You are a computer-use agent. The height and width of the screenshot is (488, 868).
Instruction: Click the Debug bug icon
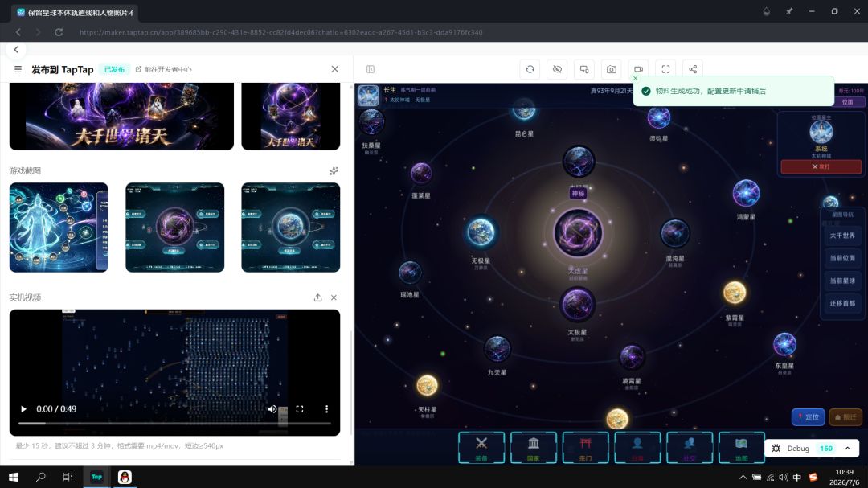click(x=776, y=448)
